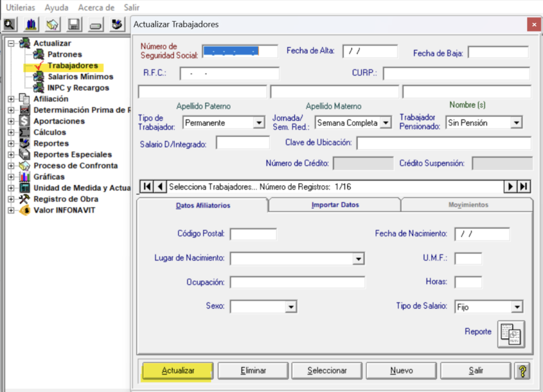Click the CURP input field

[x=457, y=74]
